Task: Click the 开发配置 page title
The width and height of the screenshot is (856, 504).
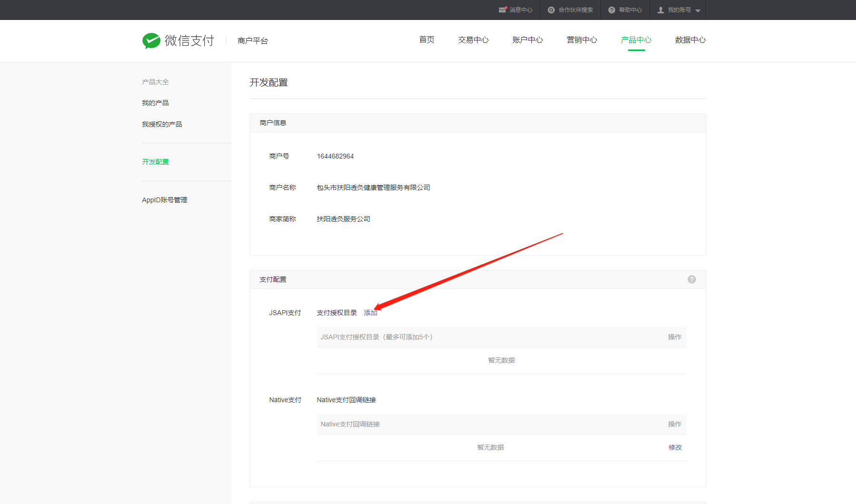Action: click(x=269, y=83)
